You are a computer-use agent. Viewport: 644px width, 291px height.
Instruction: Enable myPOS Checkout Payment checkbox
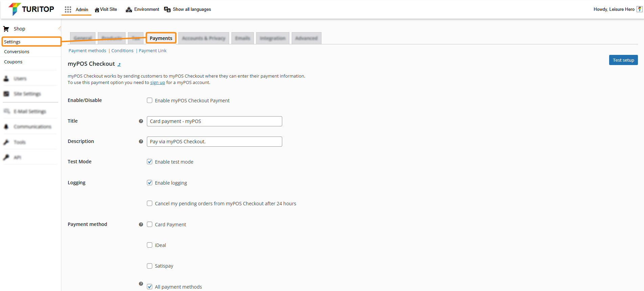[150, 101]
